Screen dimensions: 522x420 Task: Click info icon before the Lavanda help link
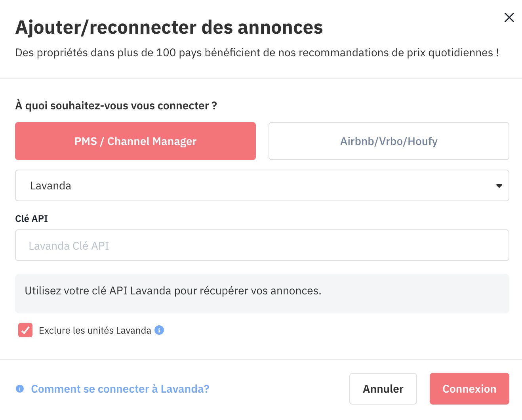pyautogui.click(x=20, y=389)
